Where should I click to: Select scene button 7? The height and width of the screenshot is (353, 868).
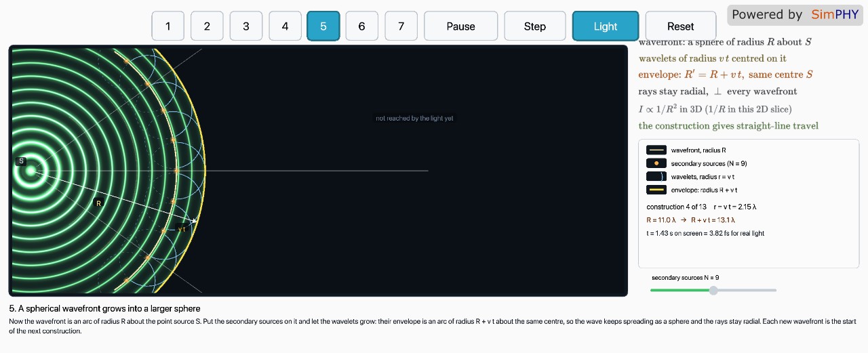coord(401,26)
